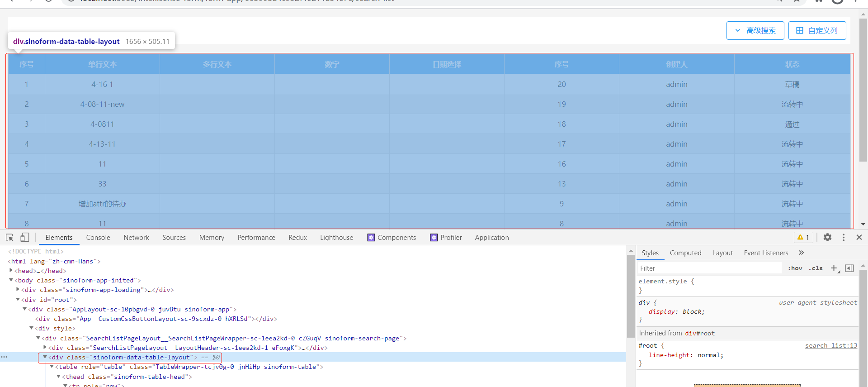Open the React Components tab
This screenshot has height=387, width=868.
point(392,237)
